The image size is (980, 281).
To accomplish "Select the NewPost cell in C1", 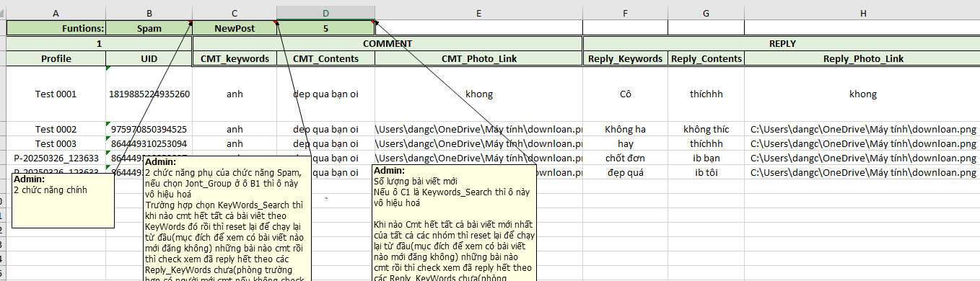I will coord(235,29).
